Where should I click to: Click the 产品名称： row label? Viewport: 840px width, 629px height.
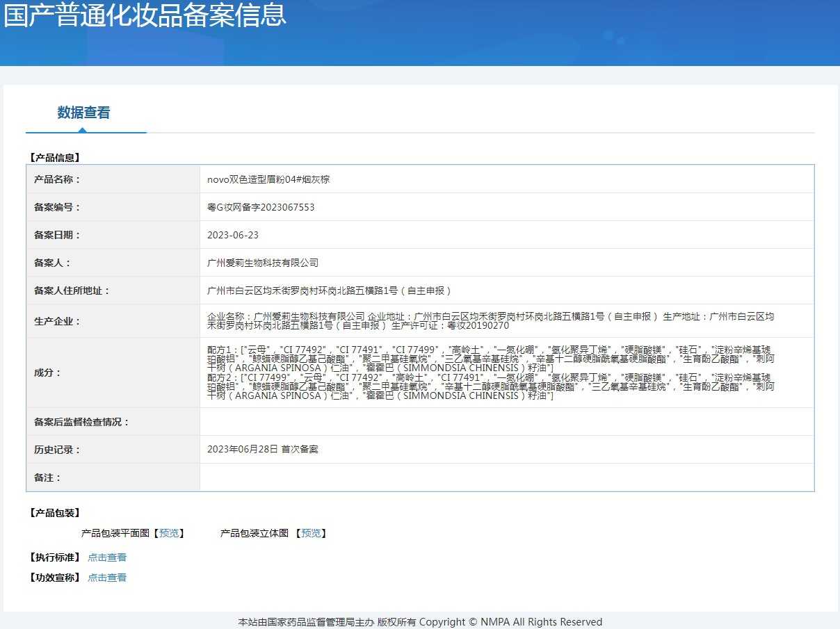pyautogui.click(x=57, y=179)
